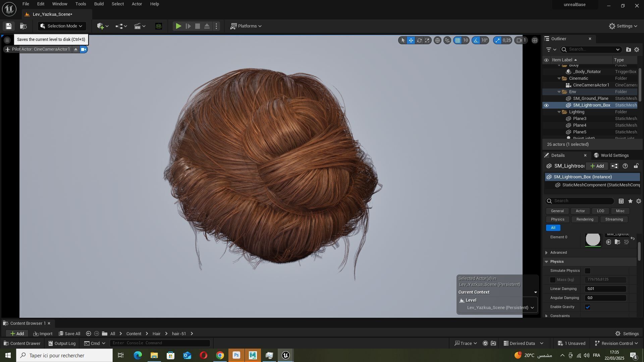
Task: Open the Outliner settings gear
Action: 637,50
